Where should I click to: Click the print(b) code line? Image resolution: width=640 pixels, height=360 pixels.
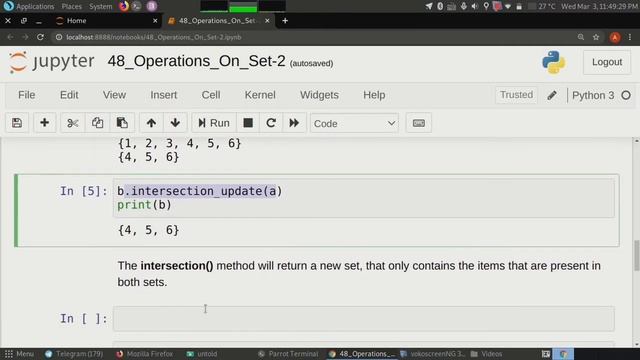click(144, 205)
